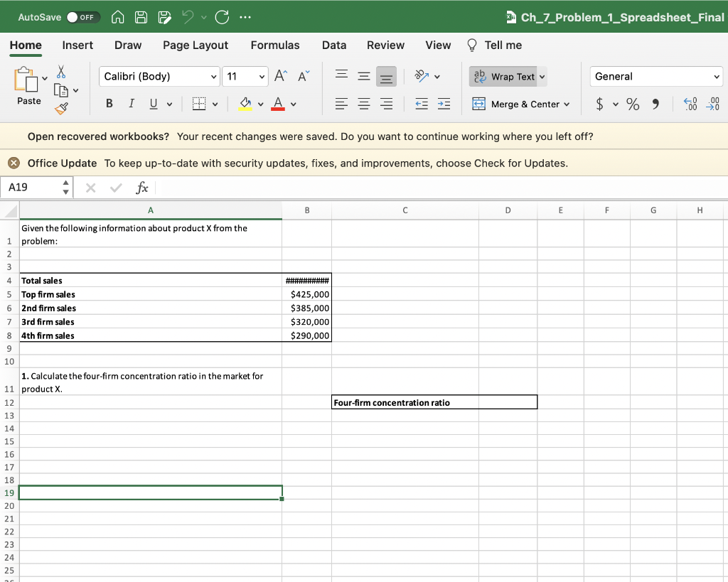The width and height of the screenshot is (728, 582).
Task: Click the Cut scissors icon
Action: [x=61, y=72]
